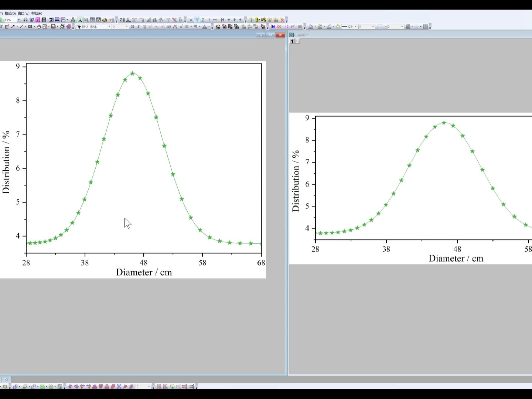Activate layer 2 button in Graph2

click(297, 41)
